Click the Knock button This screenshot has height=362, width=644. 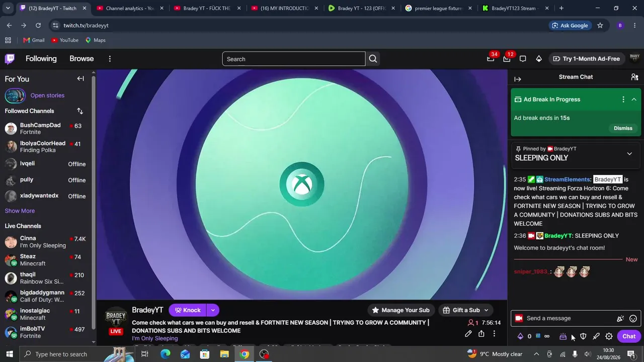188,310
